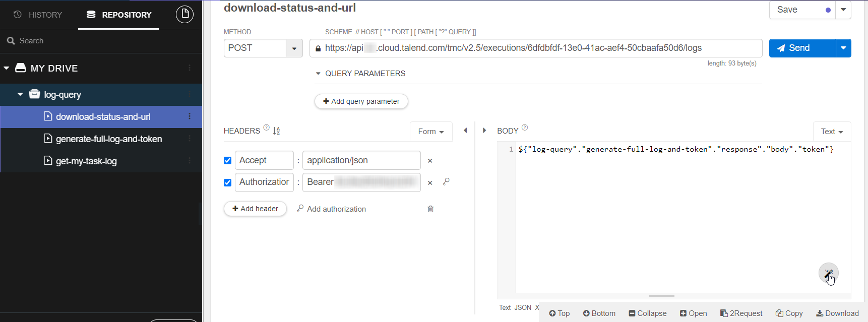Open the headers Form dropdown
868x322 pixels.
(x=431, y=132)
